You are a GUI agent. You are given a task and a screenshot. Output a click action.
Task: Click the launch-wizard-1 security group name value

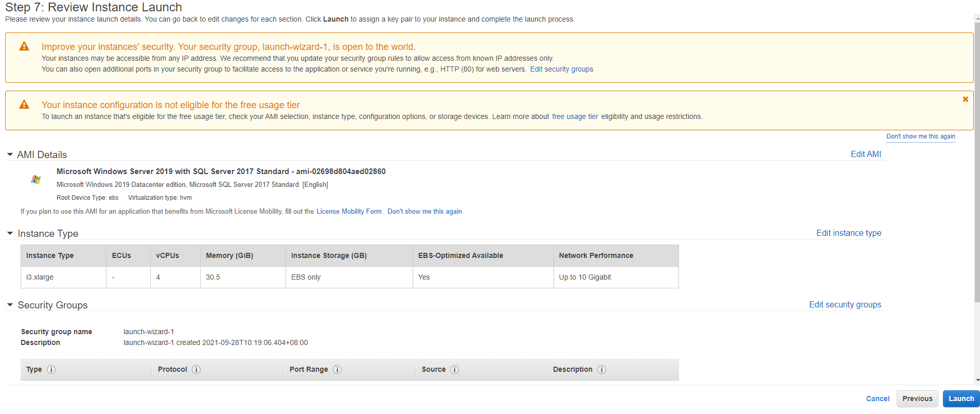[x=149, y=332]
